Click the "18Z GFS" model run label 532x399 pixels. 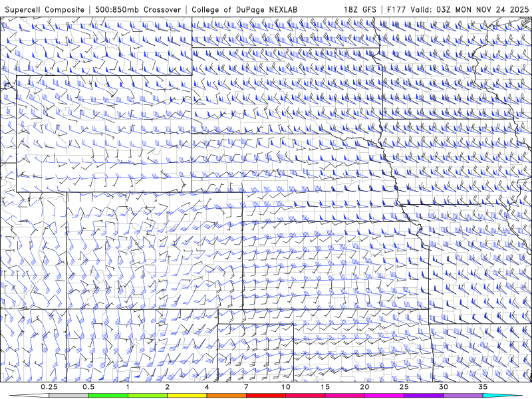tap(360, 9)
